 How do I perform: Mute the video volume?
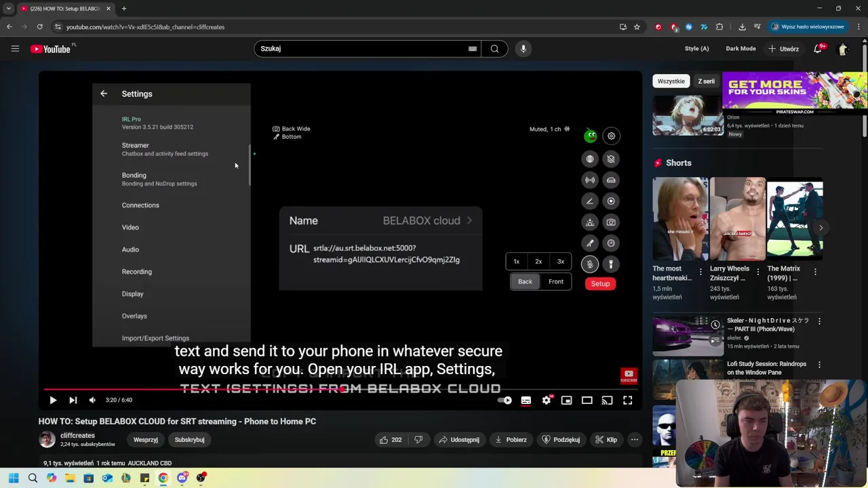tap(92, 400)
